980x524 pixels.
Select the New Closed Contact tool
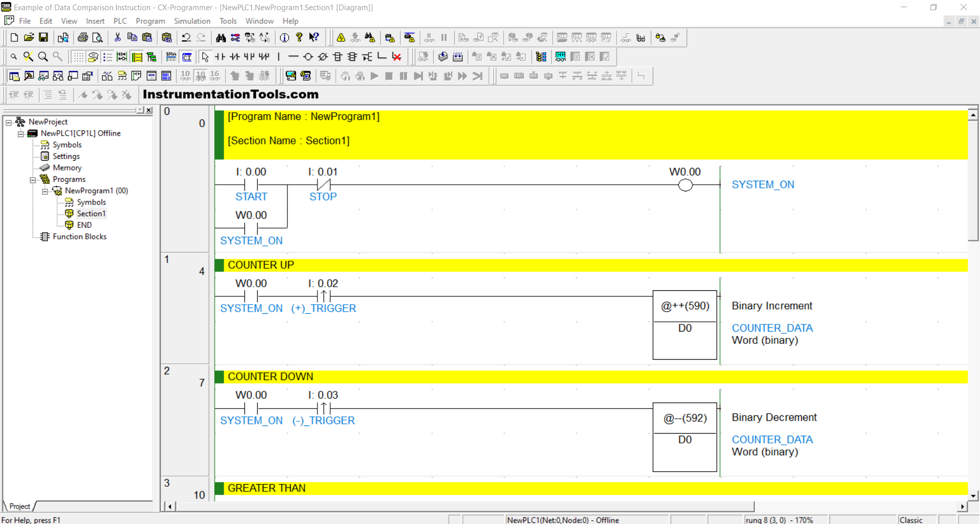(x=235, y=57)
